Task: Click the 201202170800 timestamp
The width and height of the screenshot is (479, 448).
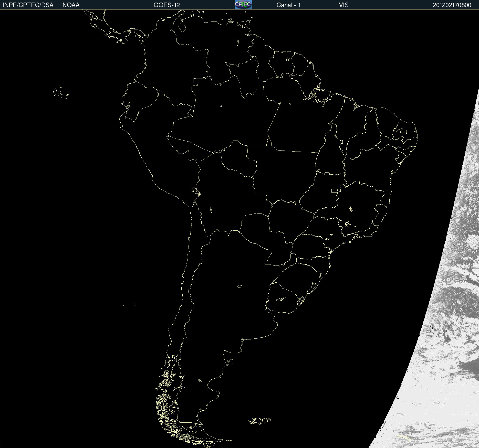Action: 452,5
